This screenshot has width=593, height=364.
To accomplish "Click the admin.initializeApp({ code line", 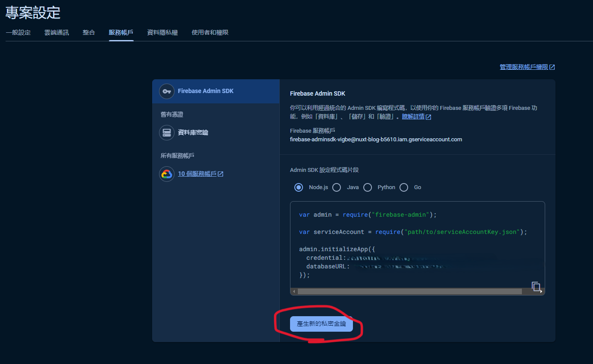I will pyautogui.click(x=337, y=249).
